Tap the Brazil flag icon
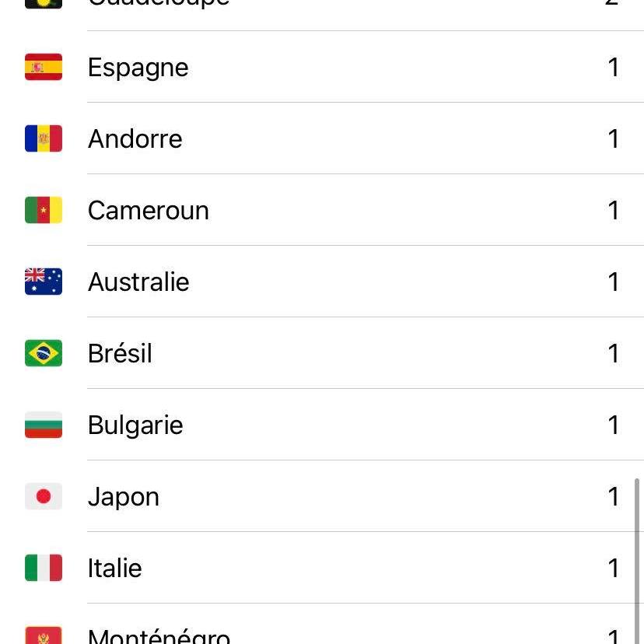Viewport: 644px width, 644px height. click(44, 354)
